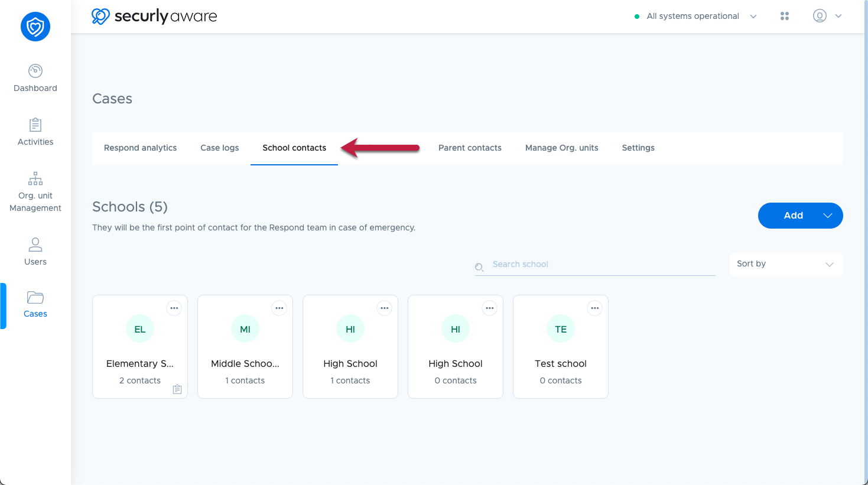868x485 pixels.
Task: Expand the All systems operational dropdown
Action: [x=753, y=17]
